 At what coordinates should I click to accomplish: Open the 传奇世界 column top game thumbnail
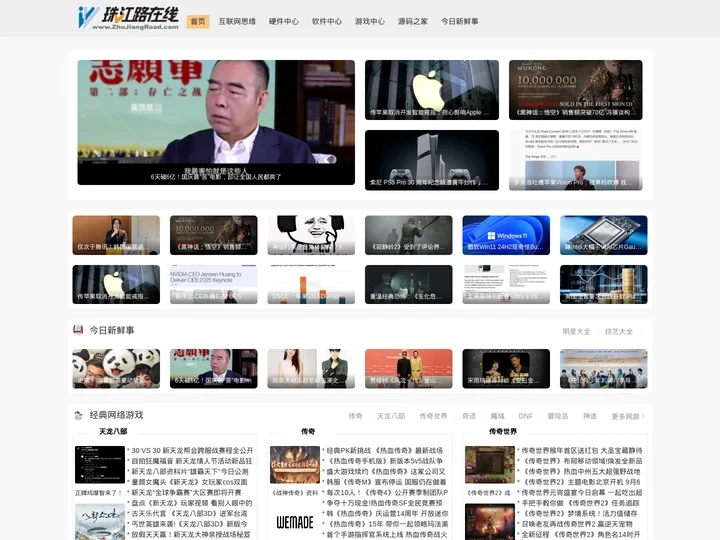(489, 465)
